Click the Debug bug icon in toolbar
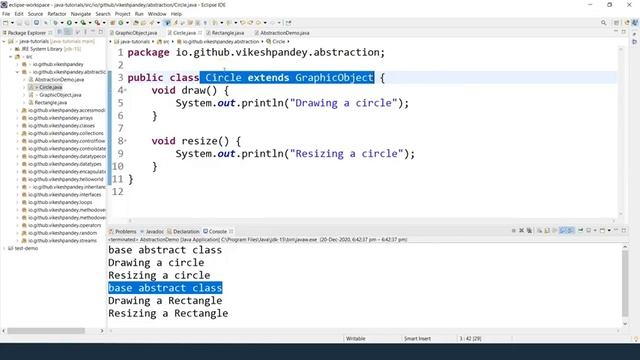Viewport: 640px width, 360px height. coord(55,23)
